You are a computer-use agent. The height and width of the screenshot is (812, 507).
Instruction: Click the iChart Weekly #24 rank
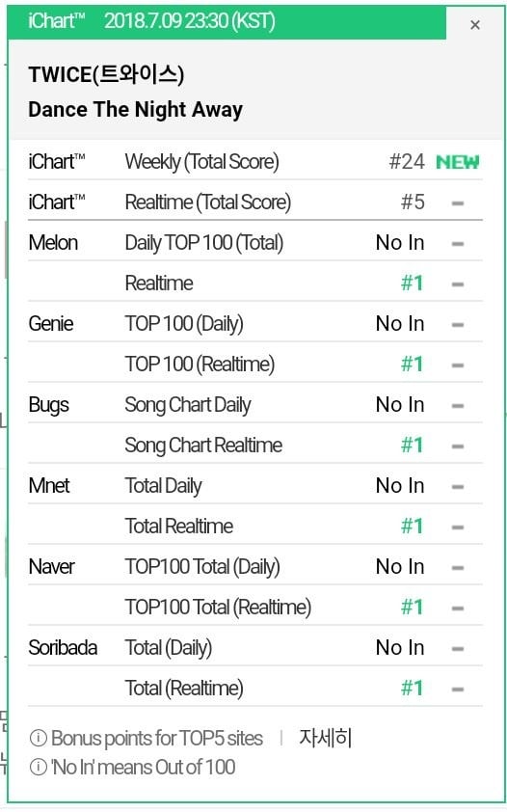pyautogui.click(x=407, y=162)
